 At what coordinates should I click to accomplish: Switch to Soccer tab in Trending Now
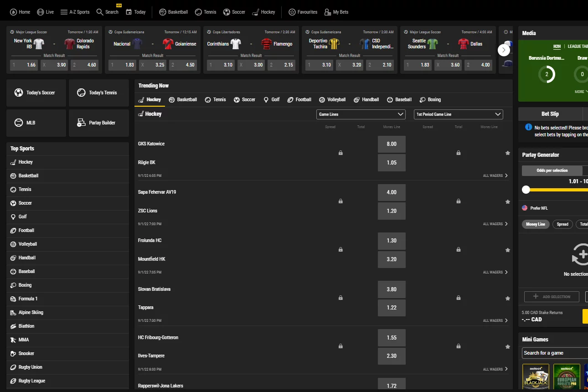coord(244,99)
